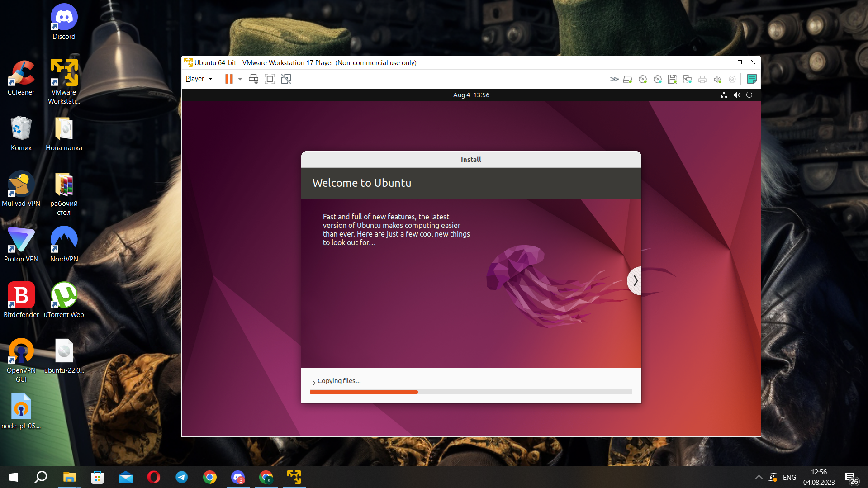Toggle the sound card device

(717, 80)
